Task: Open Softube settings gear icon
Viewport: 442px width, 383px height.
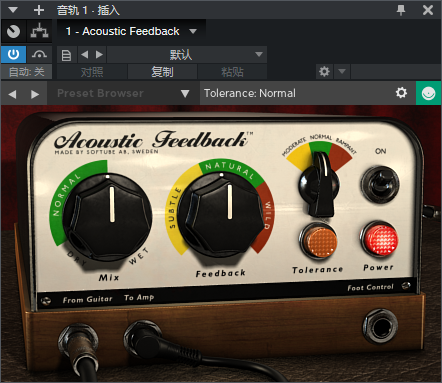Action: pyautogui.click(x=401, y=93)
